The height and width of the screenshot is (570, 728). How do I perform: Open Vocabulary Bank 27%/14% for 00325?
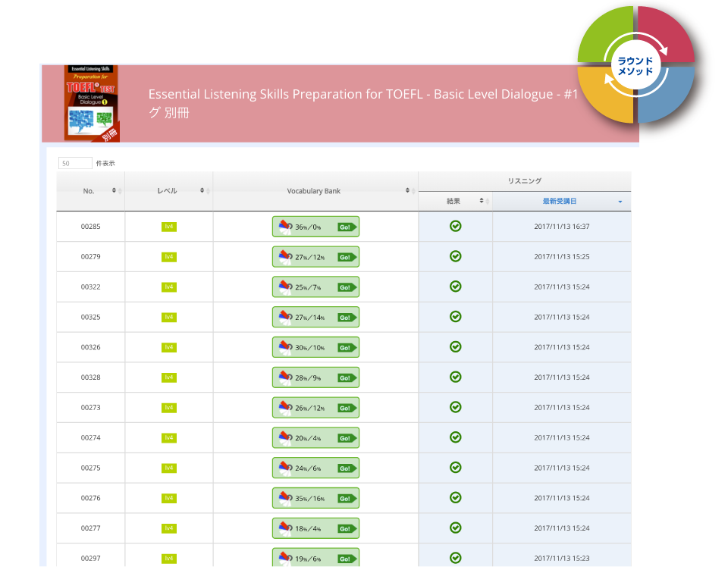click(x=315, y=318)
